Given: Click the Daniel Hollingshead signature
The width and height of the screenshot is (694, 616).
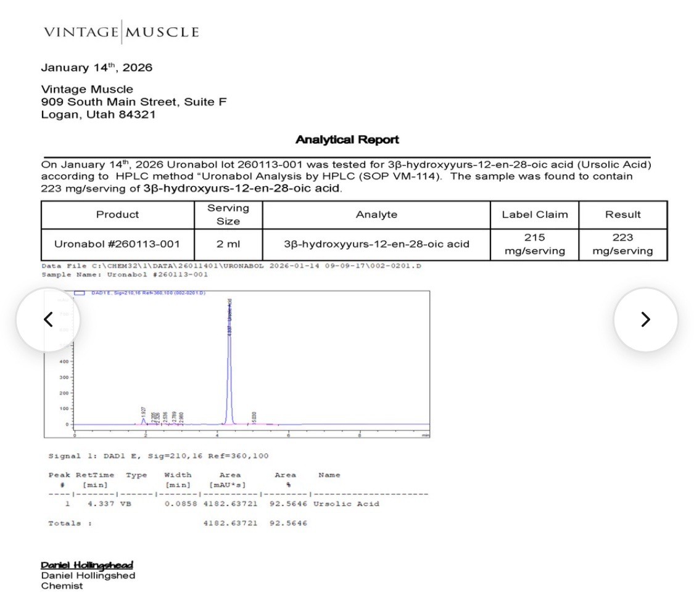Looking at the screenshot, I should click(x=87, y=565).
